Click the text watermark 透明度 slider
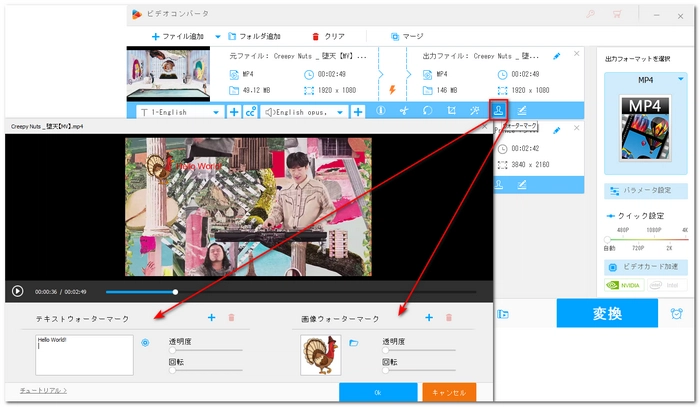The image size is (700, 407). tap(207, 351)
